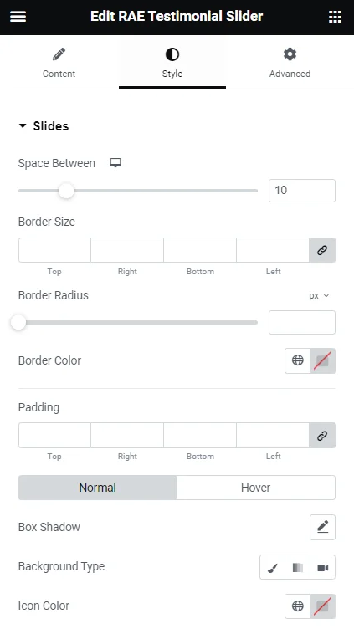354x644 pixels.
Task: Switch to the Advanced tab
Action: (x=290, y=63)
